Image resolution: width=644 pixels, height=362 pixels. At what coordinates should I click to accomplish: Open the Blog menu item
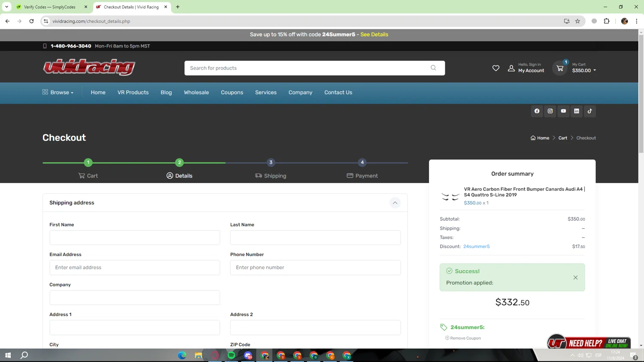(166, 92)
